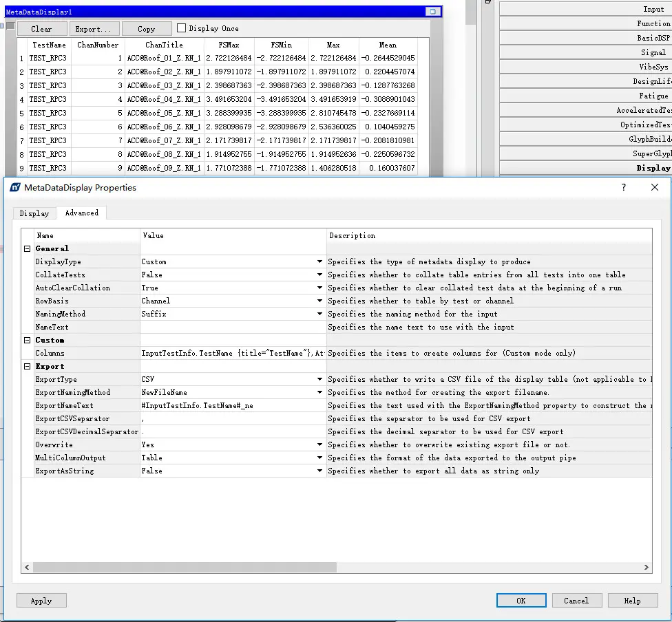This screenshot has height=622, width=672.
Task: Close the MetaDataDisplay Properties dialog
Action: [x=654, y=187]
